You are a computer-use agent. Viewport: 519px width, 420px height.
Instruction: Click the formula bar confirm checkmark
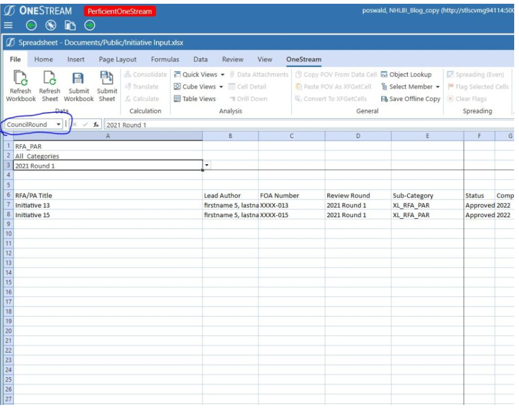[85, 125]
